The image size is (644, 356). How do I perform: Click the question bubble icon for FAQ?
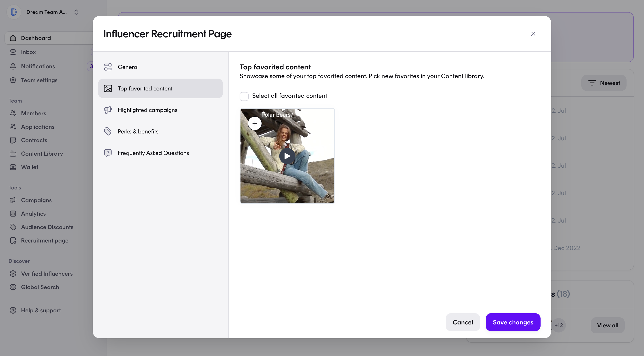pos(108,153)
